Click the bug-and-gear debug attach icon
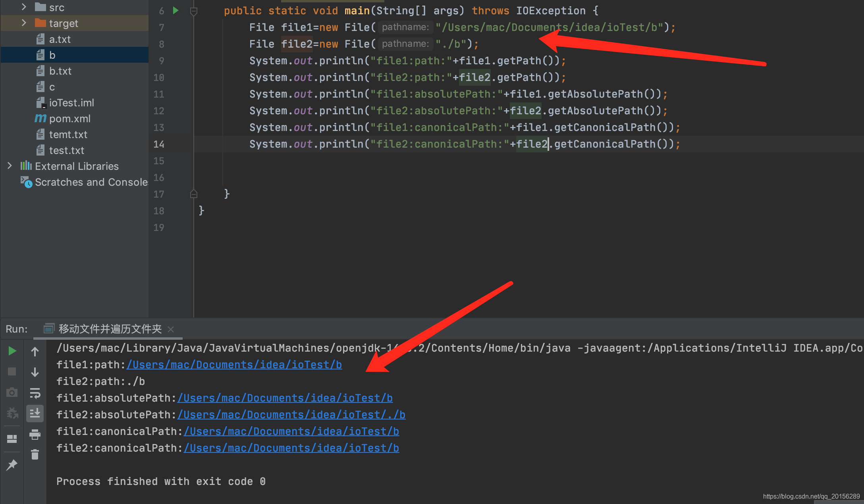 coord(12,413)
